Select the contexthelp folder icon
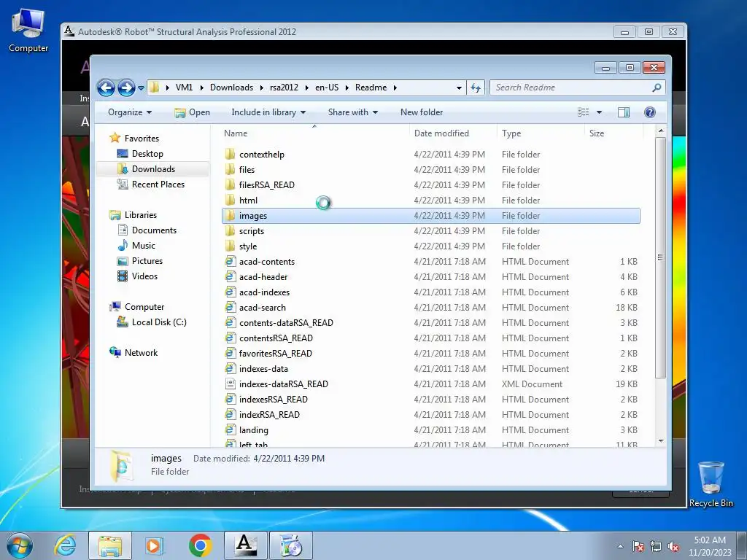The height and width of the screenshot is (560, 747). pyautogui.click(x=230, y=155)
